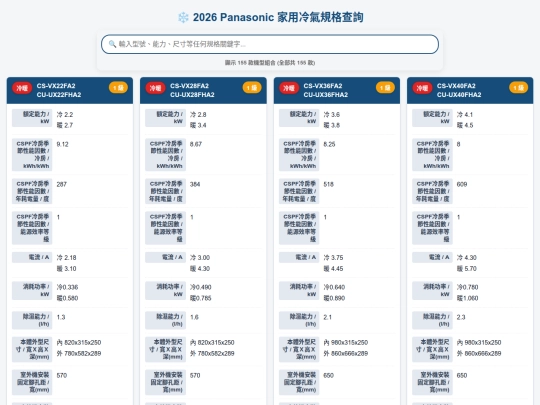Click the '暖 5.70' current value
The height and width of the screenshot is (405, 540).
[467, 269]
